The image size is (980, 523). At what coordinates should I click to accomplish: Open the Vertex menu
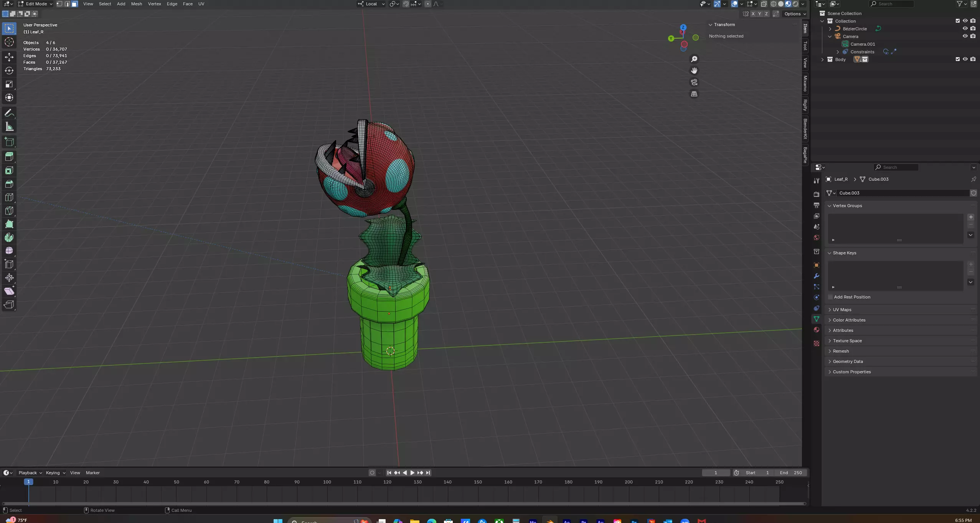coord(154,4)
